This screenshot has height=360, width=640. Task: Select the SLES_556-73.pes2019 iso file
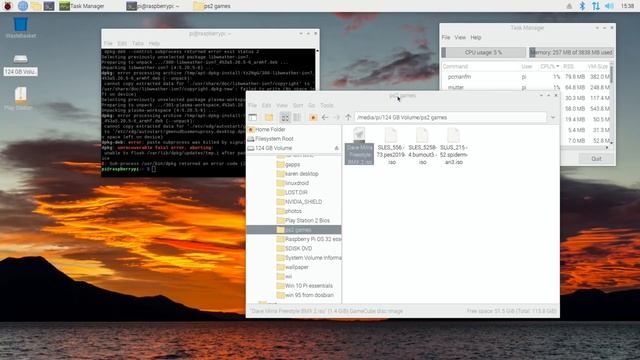tap(391, 146)
